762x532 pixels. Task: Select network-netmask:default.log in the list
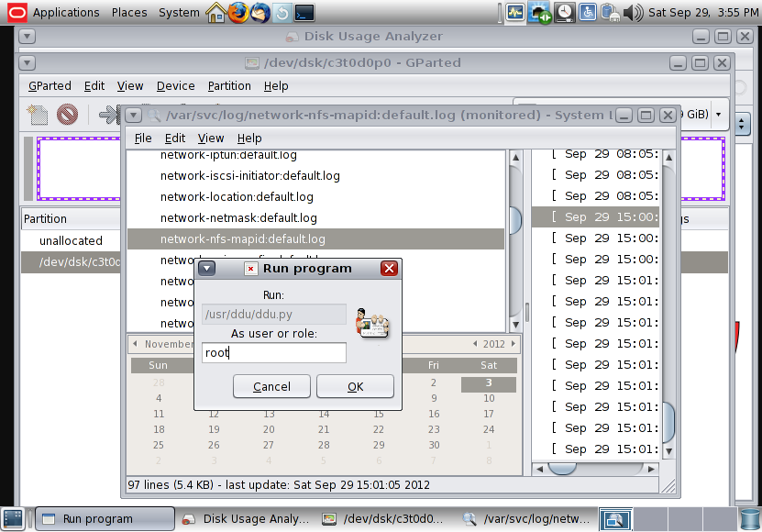[315, 218]
